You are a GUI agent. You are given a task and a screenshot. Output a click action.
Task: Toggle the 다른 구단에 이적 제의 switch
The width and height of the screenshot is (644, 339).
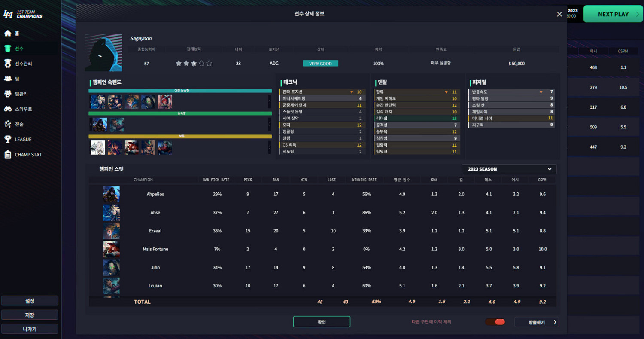(495, 322)
